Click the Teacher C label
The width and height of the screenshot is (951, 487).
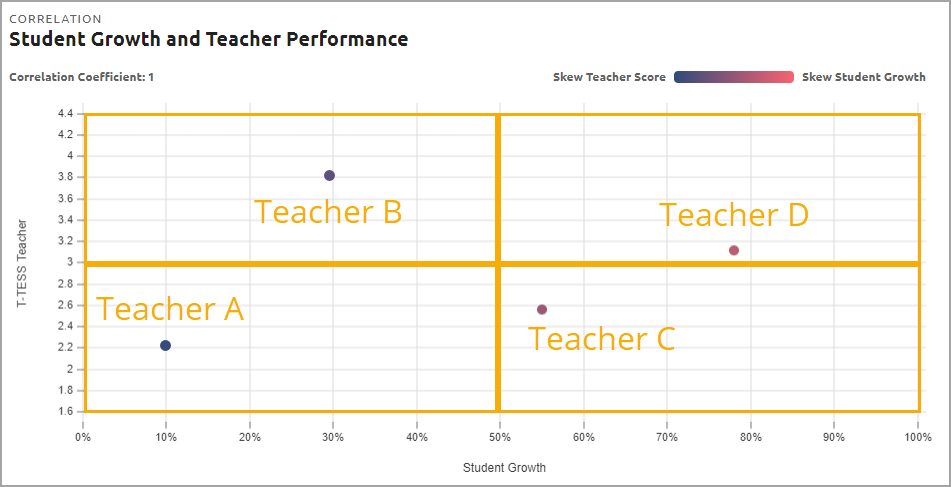click(x=601, y=338)
